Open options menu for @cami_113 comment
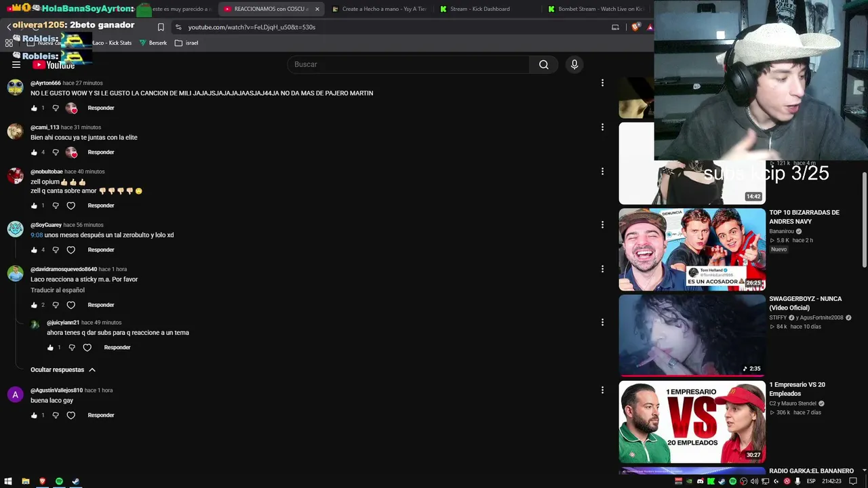This screenshot has height=488, width=868. (602, 127)
